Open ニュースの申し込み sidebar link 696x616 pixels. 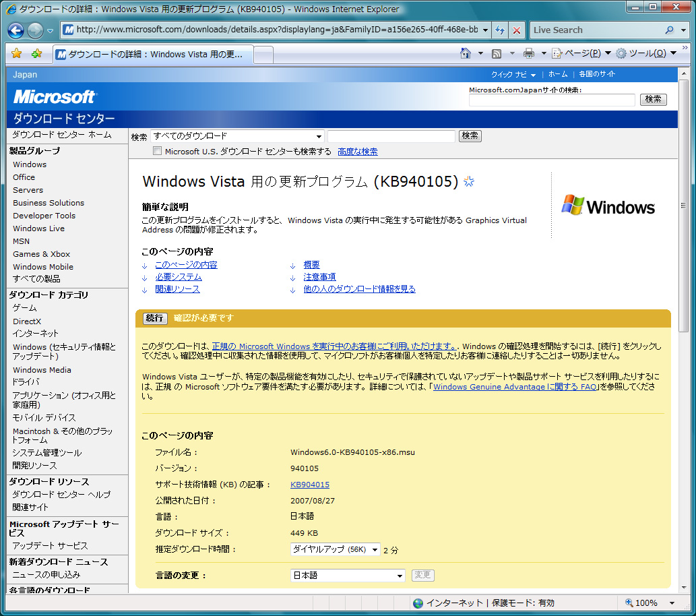pos(46,575)
